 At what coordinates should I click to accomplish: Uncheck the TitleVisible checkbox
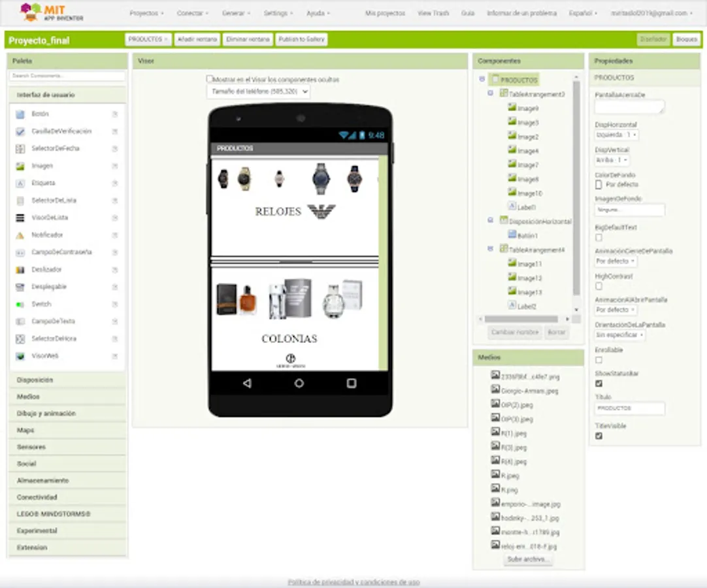click(599, 436)
